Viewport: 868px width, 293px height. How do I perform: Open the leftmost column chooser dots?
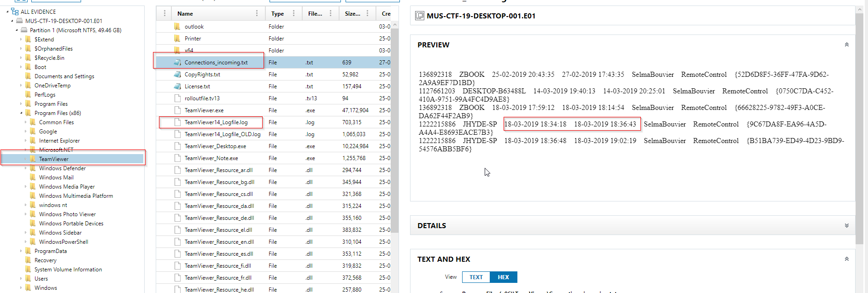[164, 13]
